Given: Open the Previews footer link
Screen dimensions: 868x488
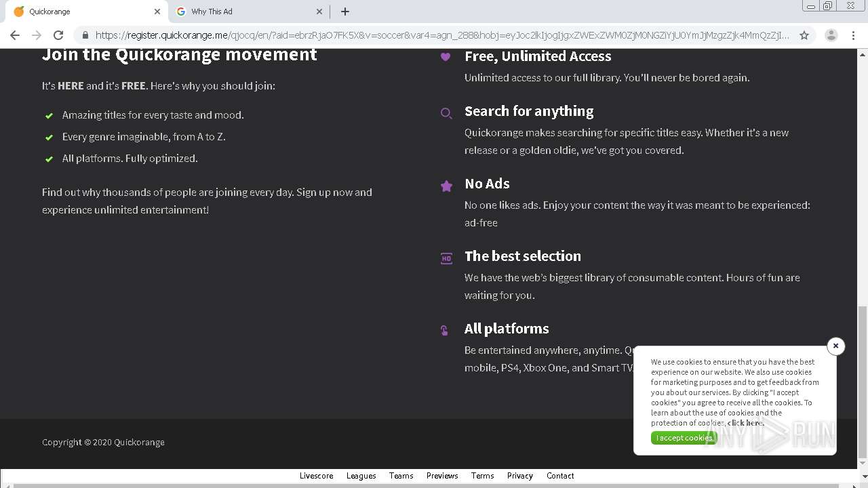Looking at the screenshot, I should [x=442, y=476].
